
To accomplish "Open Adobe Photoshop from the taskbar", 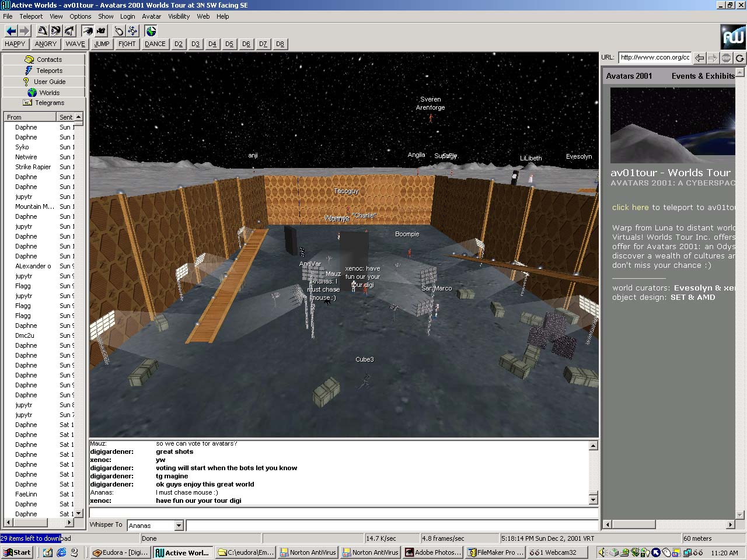I will coord(432,552).
